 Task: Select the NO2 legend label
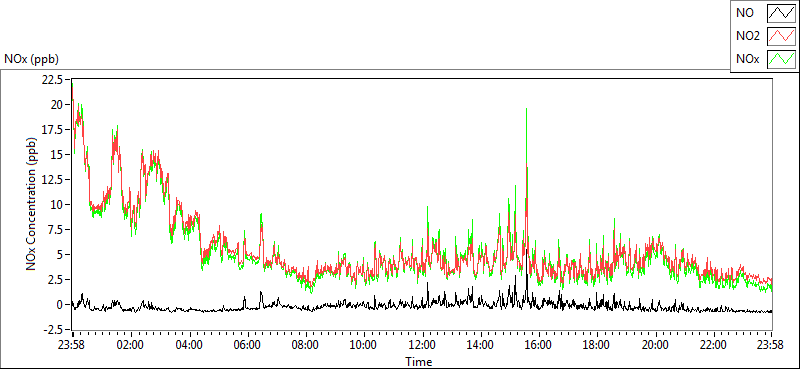click(x=748, y=36)
